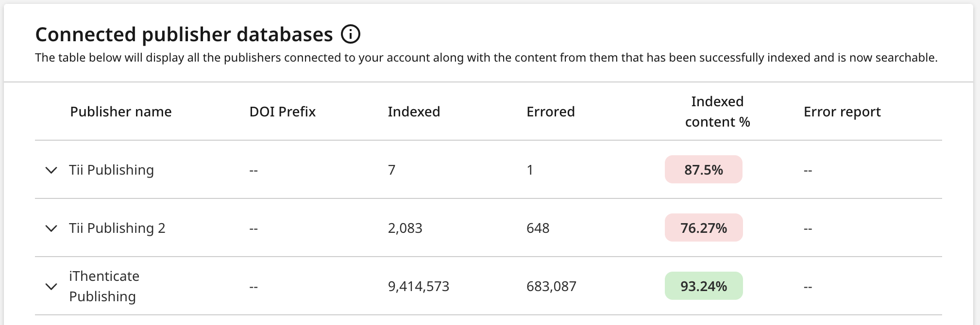Click the 2,083 indexed count value

(405, 228)
